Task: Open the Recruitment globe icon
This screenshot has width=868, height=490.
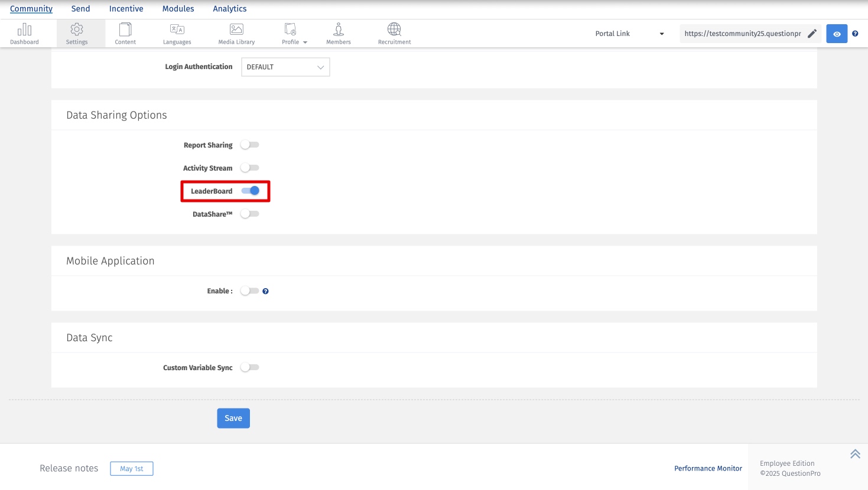Action: [394, 30]
